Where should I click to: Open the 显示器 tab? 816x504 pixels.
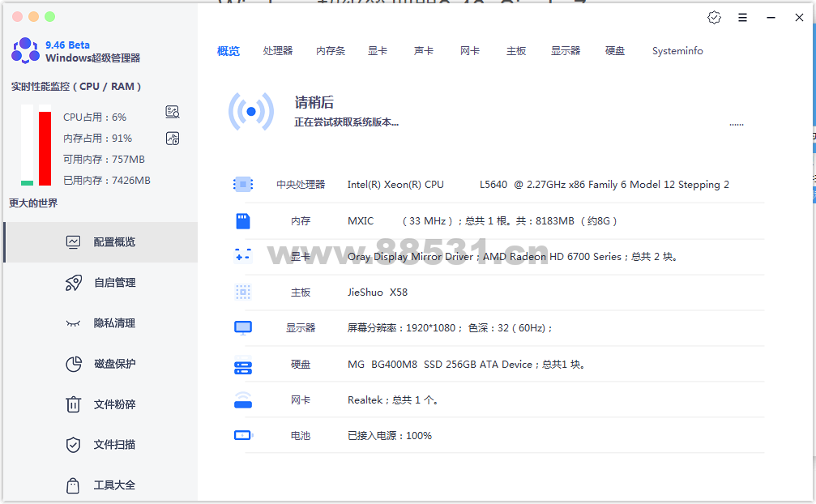[566, 51]
